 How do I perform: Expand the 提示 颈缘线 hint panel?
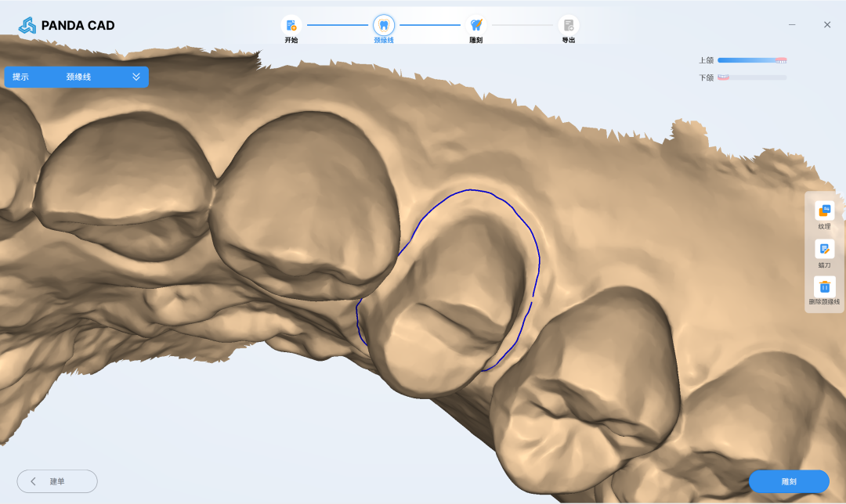click(77, 77)
